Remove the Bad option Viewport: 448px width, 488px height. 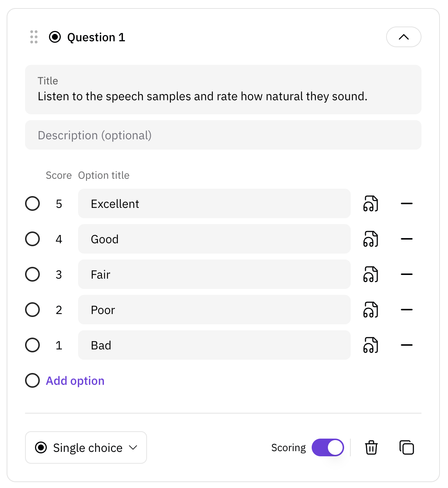click(406, 345)
